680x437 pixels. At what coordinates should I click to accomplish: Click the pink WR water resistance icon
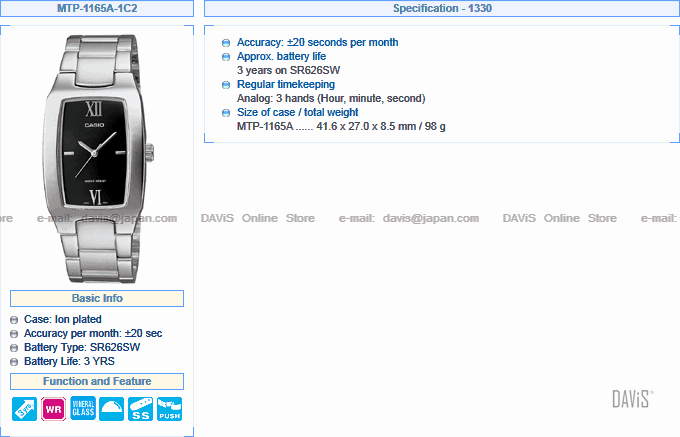click(x=53, y=409)
